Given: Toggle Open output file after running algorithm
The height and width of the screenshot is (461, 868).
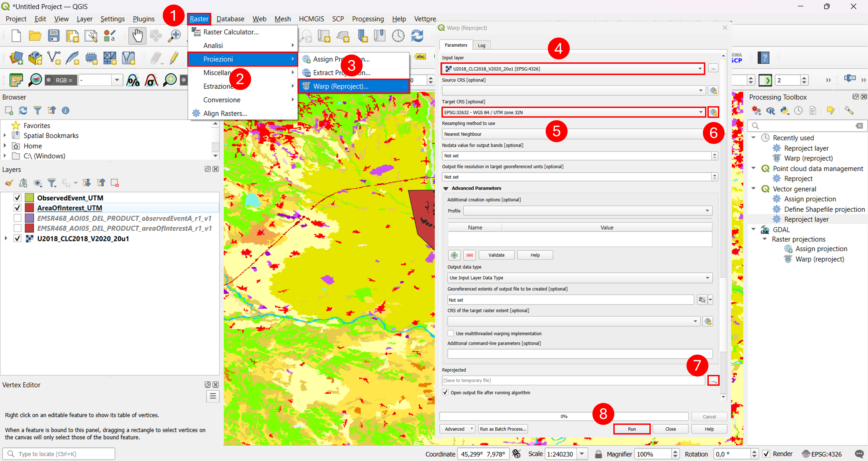Looking at the screenshot, I should (445, 392).
